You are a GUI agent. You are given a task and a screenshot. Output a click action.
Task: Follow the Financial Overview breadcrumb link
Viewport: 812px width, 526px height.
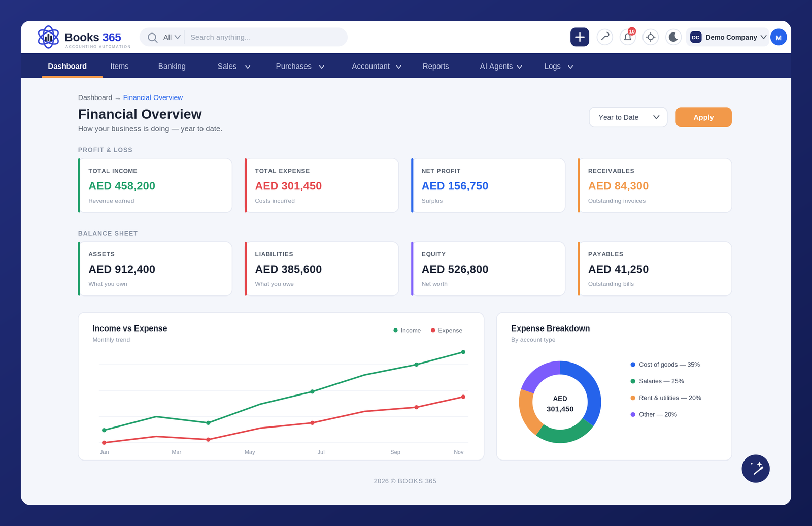[x=153, y=97]
